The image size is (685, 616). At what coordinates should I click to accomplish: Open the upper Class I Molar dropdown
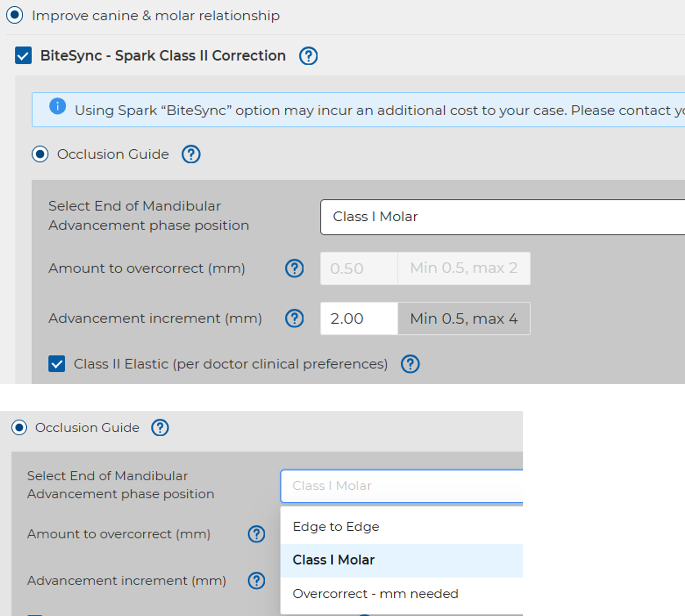point(501,217)
